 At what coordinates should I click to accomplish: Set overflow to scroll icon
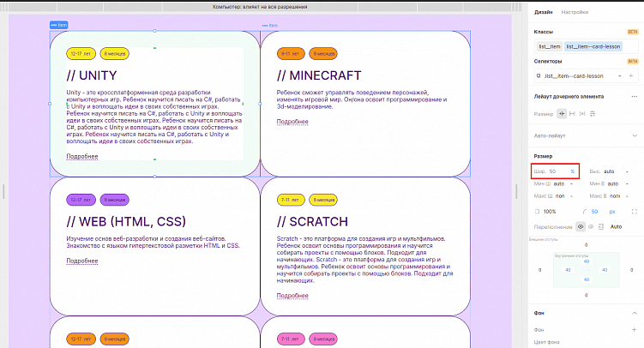(x=601, y=226)
